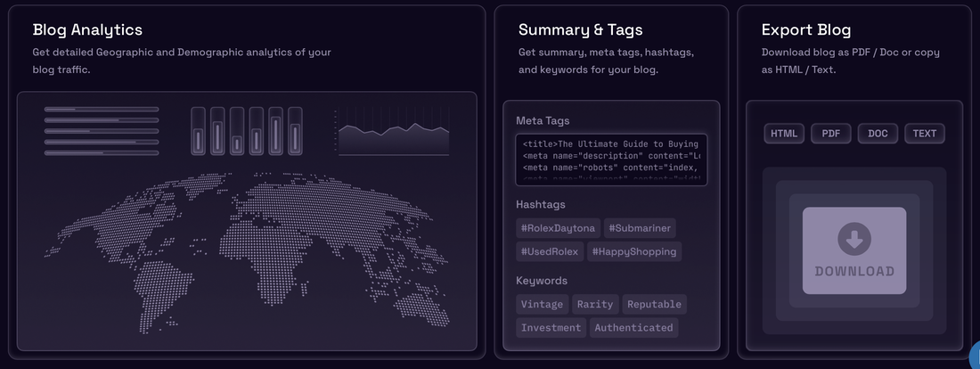The height and width of the screenshot is (369, 980).
Task: Select the Rarity keyword tag
Action: tap(595, 304)
